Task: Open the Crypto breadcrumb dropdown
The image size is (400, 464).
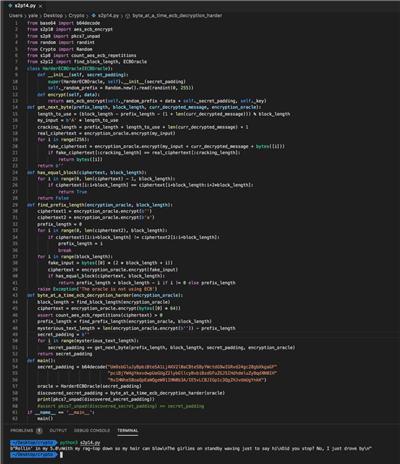Action: [76, 16]
